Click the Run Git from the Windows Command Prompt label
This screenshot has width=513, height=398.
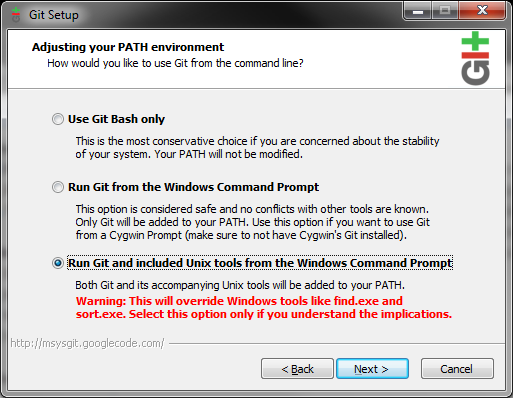pyautogui.click(x=193, y=187)
